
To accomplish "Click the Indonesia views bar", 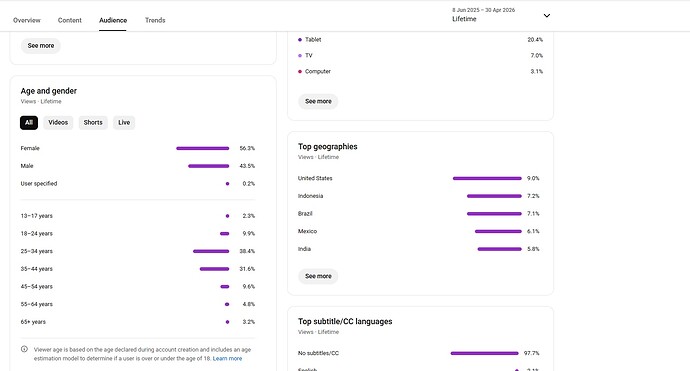I will [x=494, y=196].
